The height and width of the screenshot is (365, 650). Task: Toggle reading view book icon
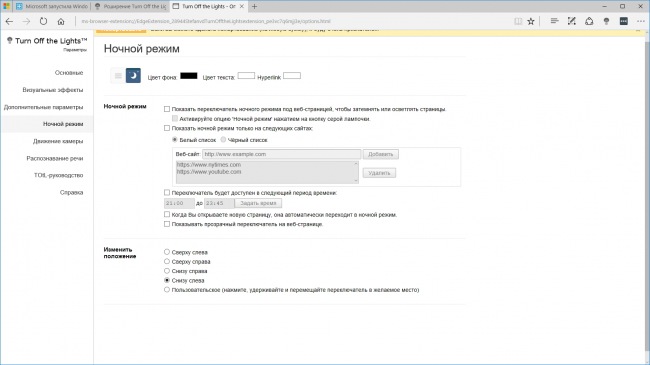click(518, 21)
